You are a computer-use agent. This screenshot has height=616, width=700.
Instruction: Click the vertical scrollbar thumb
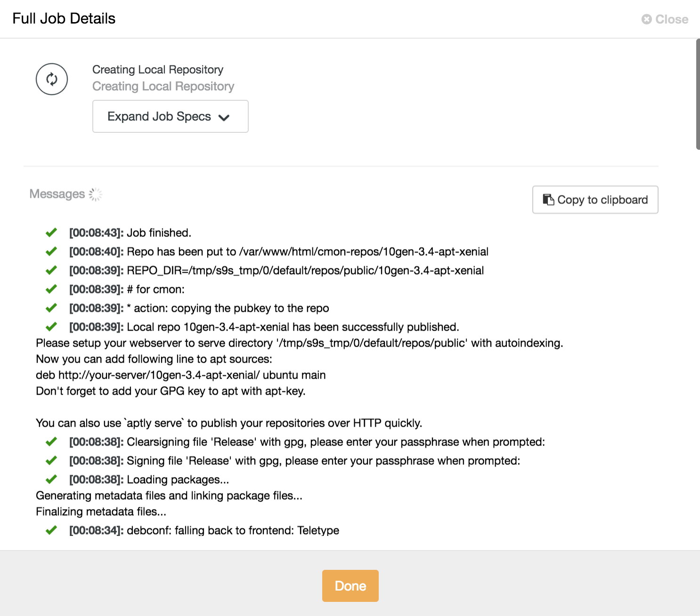(698, 94)
